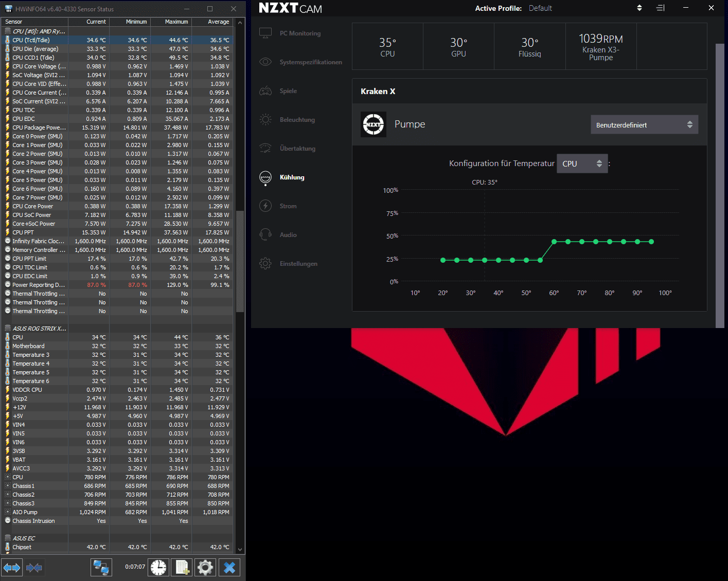The height and width of the screenshot is (581, 728).
Task: Click the expand columns arrows button in HWiNFO
Action: (12, 568)
